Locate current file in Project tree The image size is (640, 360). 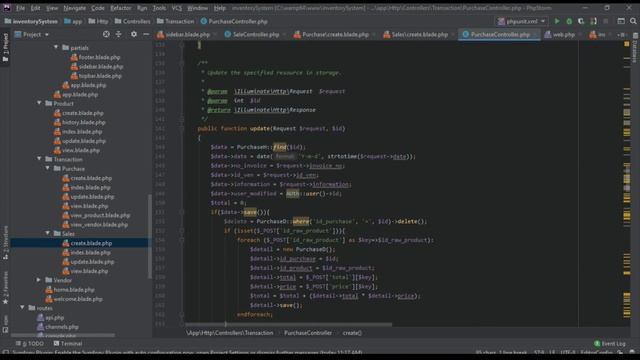106,35
